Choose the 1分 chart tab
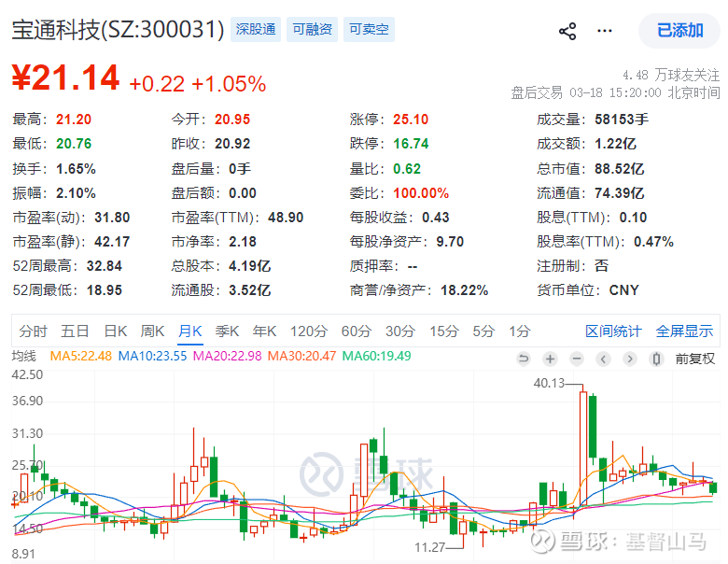 coord(520,331)
